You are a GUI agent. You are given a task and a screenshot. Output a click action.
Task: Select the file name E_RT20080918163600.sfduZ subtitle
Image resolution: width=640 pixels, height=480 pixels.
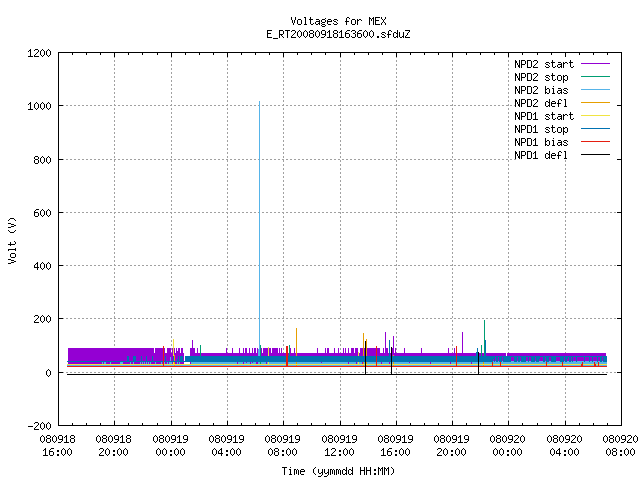[338, 34]
